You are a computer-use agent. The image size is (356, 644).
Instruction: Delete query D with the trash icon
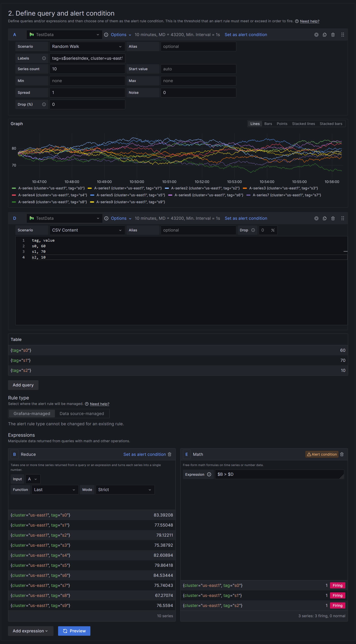pos(333,219)
